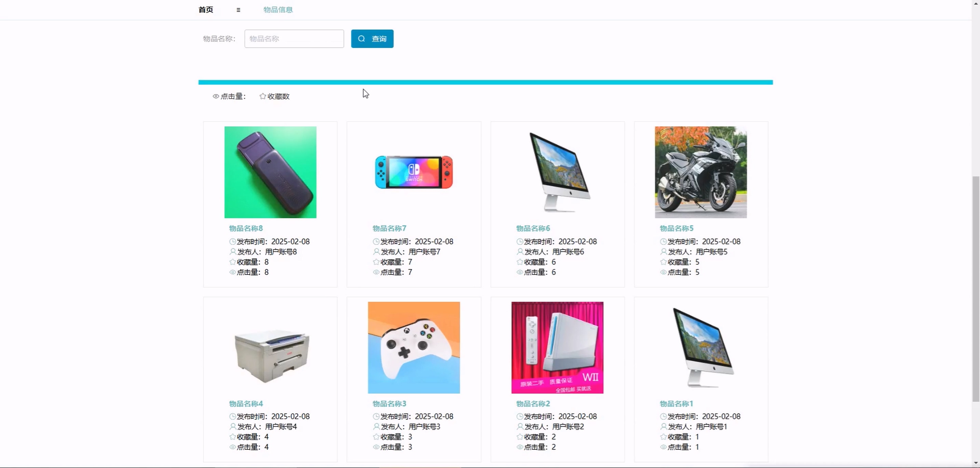Open the 物品名称4 title link
The height and width of the screenshot is (468, 980).
coord(246,404)
